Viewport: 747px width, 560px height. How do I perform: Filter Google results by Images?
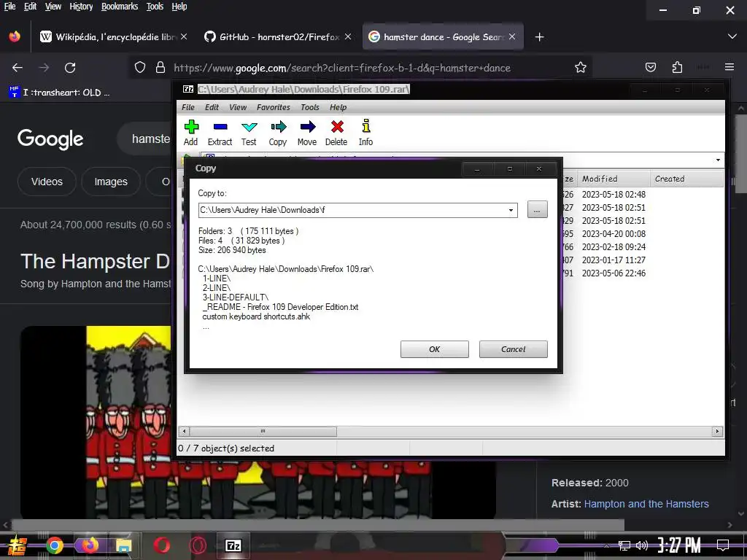(x=111, y=182)
